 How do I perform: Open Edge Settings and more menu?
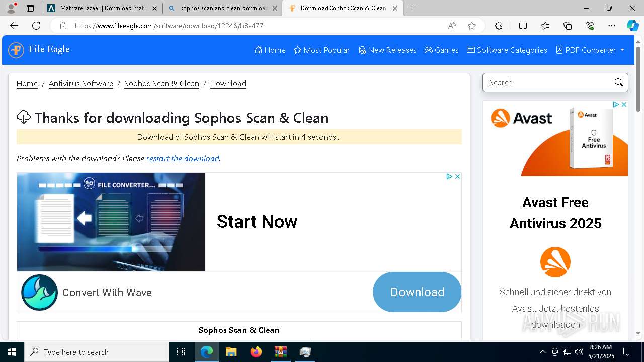612,26
